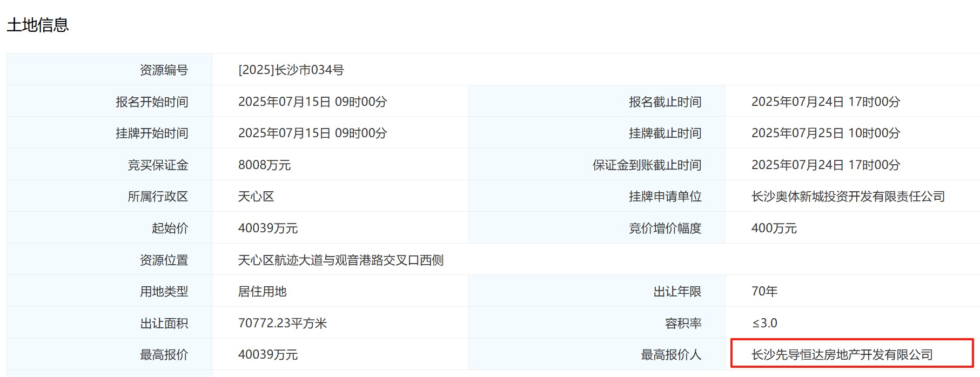Select district value 天心区
Viewport: 980px width, 377px height.
pos(256,196)
